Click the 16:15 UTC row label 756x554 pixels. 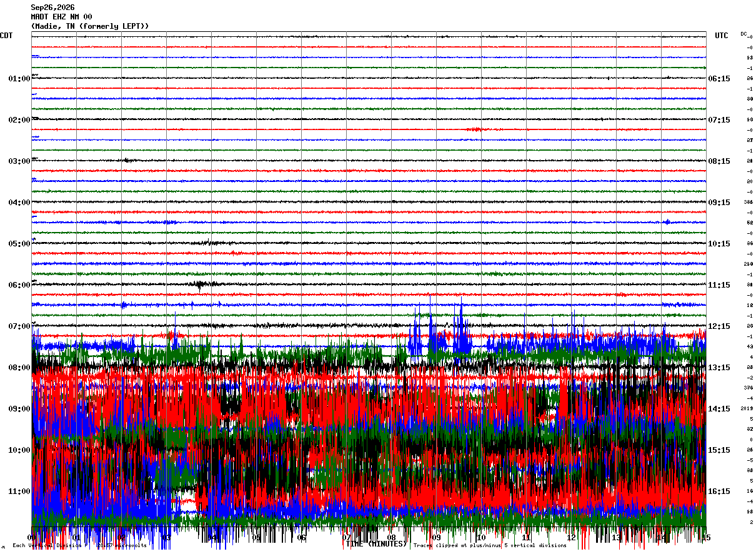[x=719, y=491]
